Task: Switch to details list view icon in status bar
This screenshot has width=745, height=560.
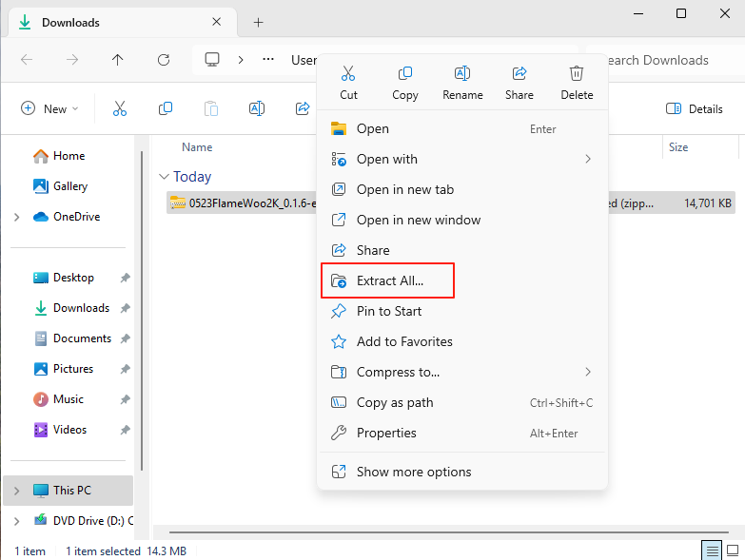Action: [x=711, y=550]
